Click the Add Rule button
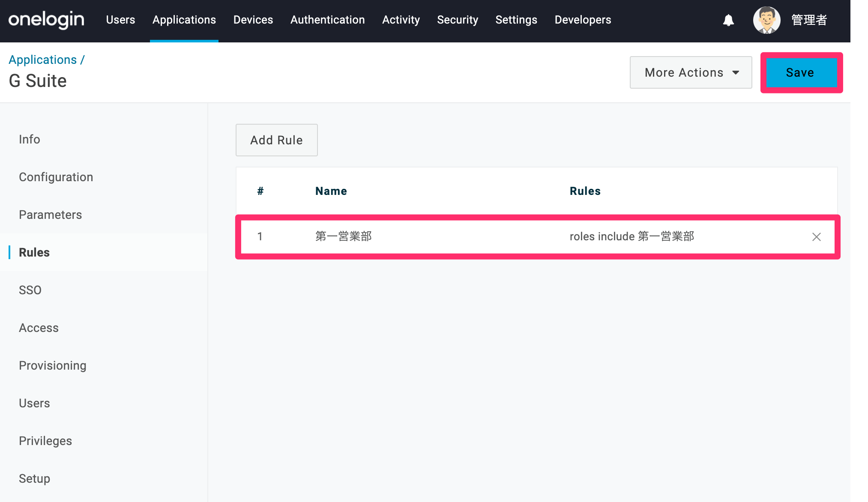The width and height of the screenshot is (868, 502). 277,140
